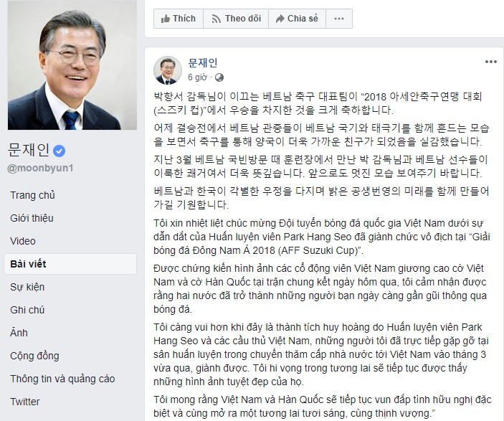Click the 6 giờ timestamp link
504x421 pixels.
click(197, 77)
